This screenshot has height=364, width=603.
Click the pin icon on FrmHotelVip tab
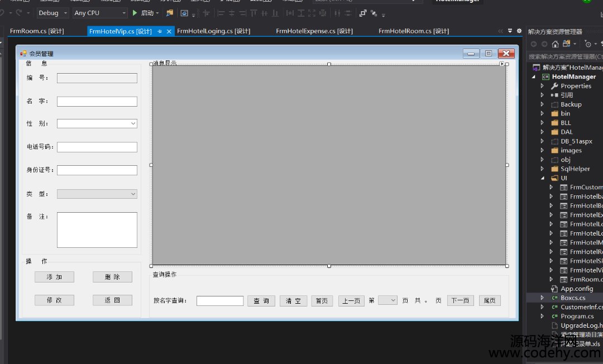pos(160,31)
